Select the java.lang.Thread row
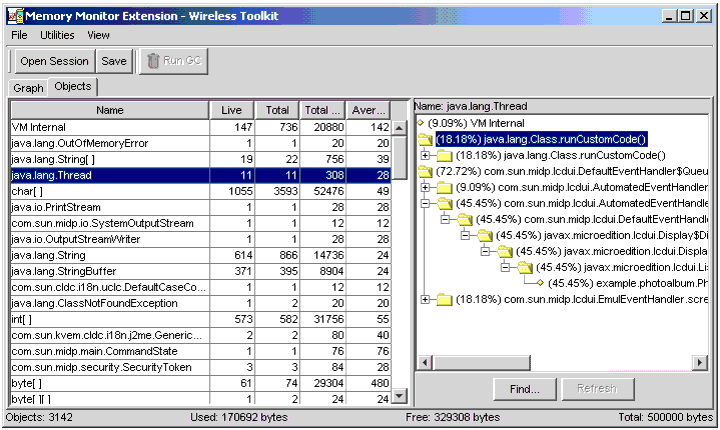The image size is (720, 430). coord(201,175)
